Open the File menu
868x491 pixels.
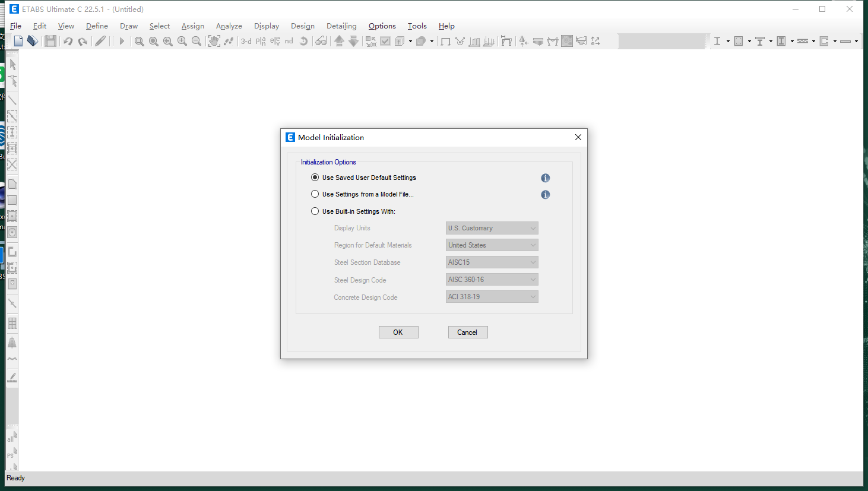click(15, 26)
